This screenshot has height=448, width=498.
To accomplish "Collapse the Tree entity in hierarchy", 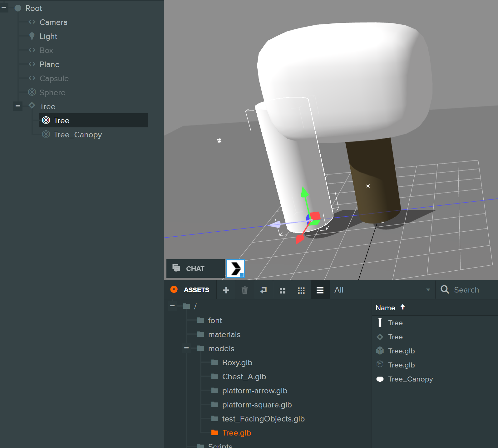I will [x=18, y=106].
